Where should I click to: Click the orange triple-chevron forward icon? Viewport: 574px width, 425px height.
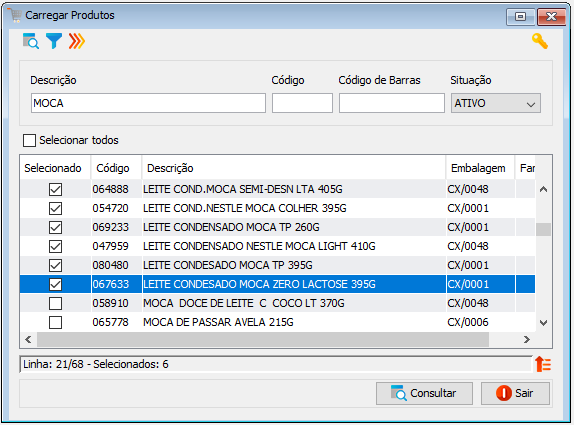click(x=77, y=41)
